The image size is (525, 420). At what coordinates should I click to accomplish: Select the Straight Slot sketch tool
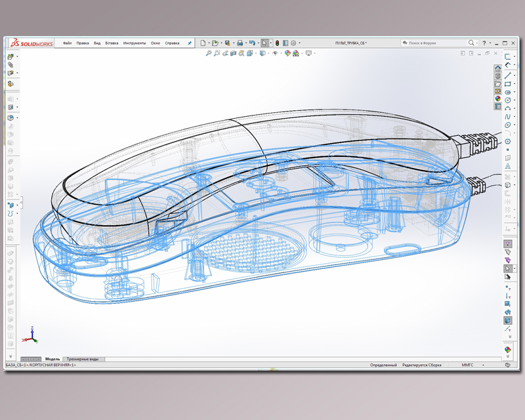pyautogui.click(x=507, y=92)
